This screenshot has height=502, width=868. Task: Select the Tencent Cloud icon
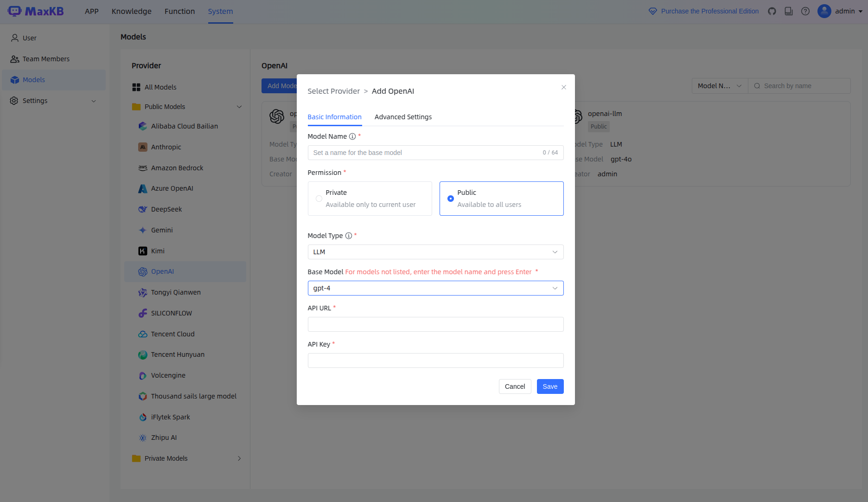click(143, 334)
